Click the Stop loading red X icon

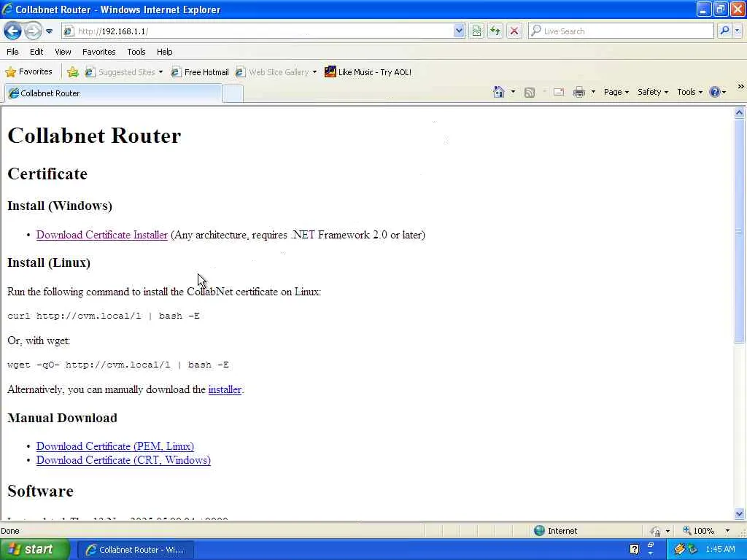[514, 31]
